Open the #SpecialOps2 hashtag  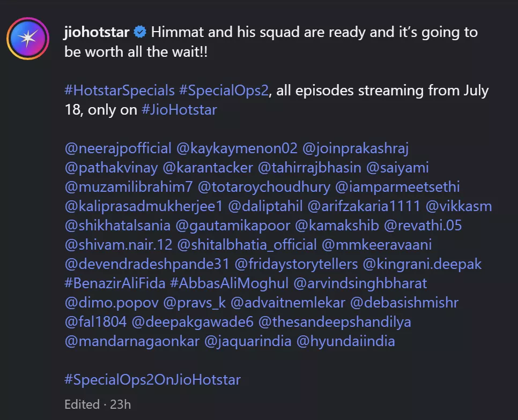(224, 90)
